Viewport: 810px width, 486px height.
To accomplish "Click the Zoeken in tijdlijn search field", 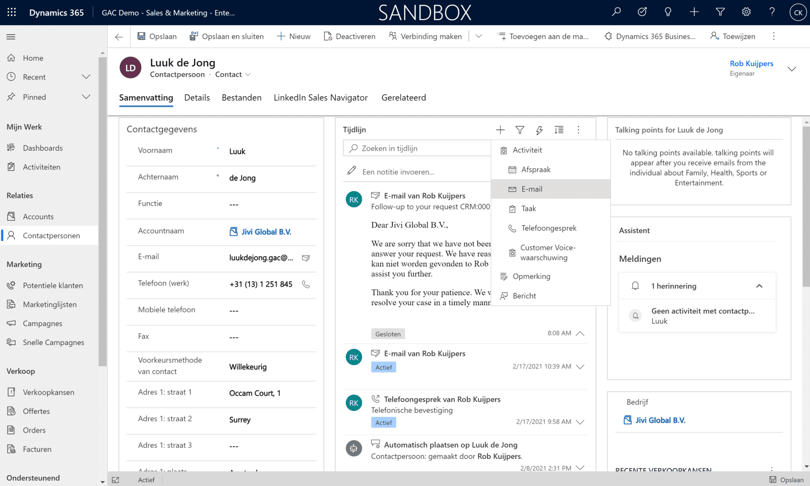I will coord(416,148).
